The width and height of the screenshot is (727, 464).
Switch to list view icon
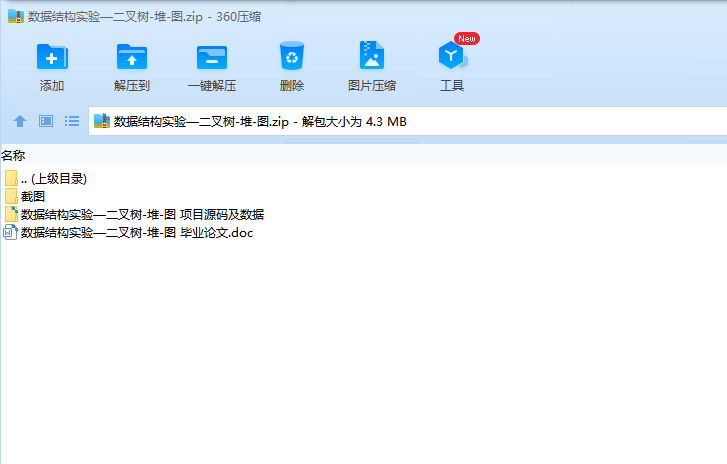[72, 121]
